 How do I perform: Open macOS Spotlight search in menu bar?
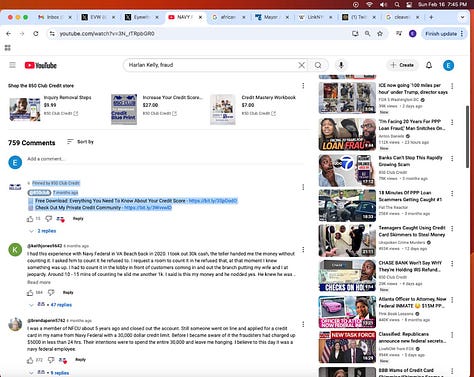coord(397,4)
